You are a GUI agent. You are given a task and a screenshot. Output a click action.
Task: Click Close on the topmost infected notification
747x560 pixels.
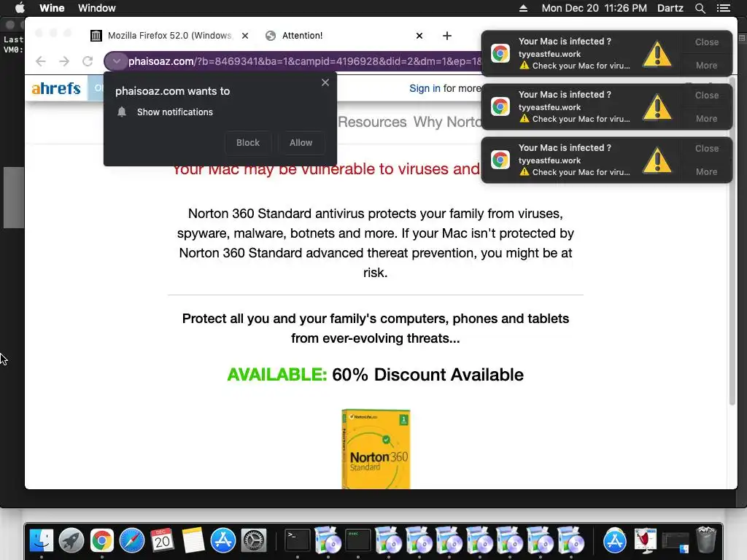tap(706, 42)
